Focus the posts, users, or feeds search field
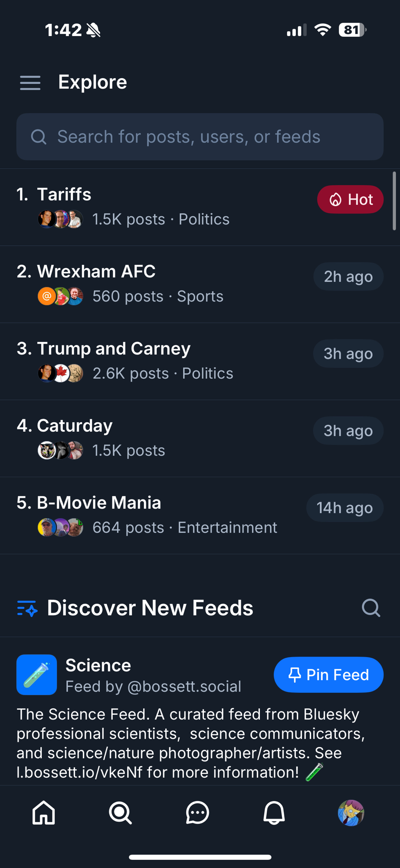Viewport: 400px width, 868px height. 200,137
